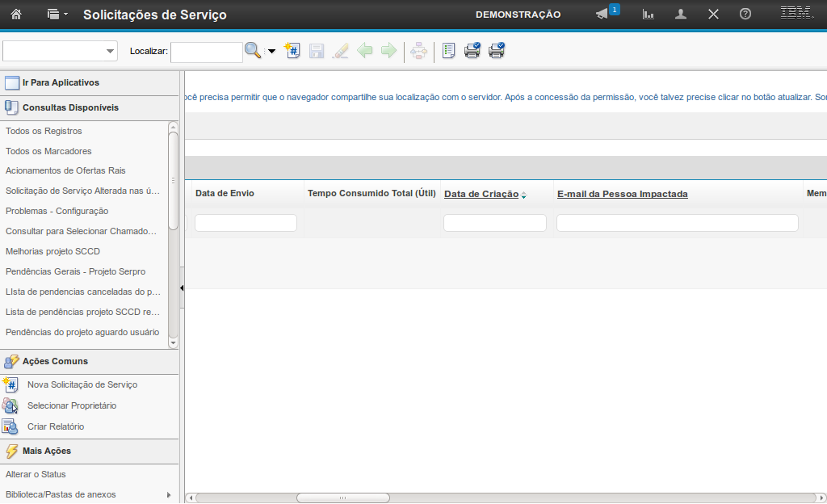Click the E-mail da Pessoa Impactada filter field
The width and height of the screenshot is (827, 504).
point(677,223)
